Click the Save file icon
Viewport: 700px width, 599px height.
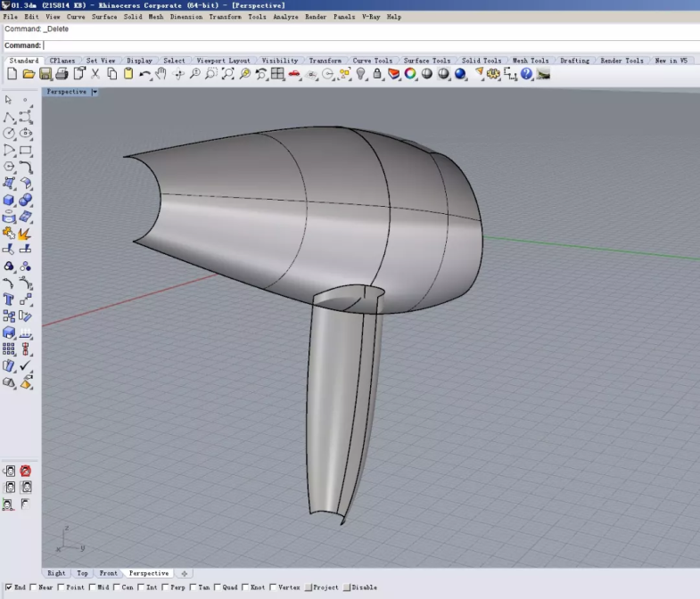tap(45, 74)
